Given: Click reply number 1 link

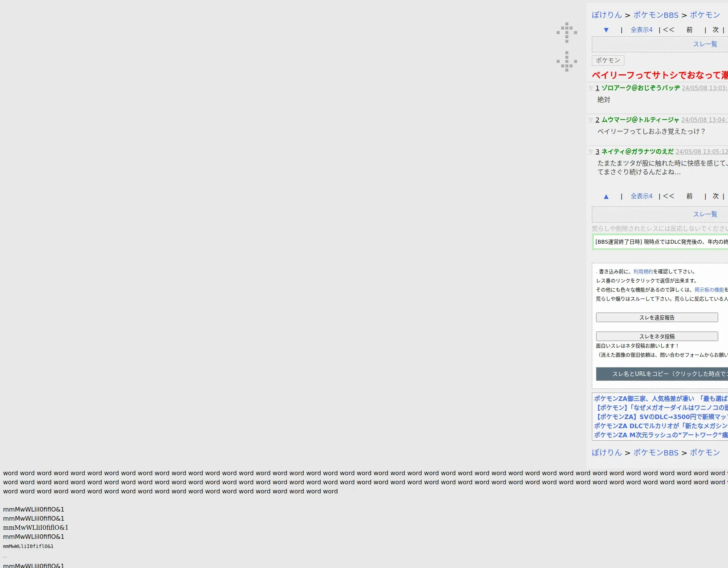Looking at the screenshot, I should coord(597,88).
